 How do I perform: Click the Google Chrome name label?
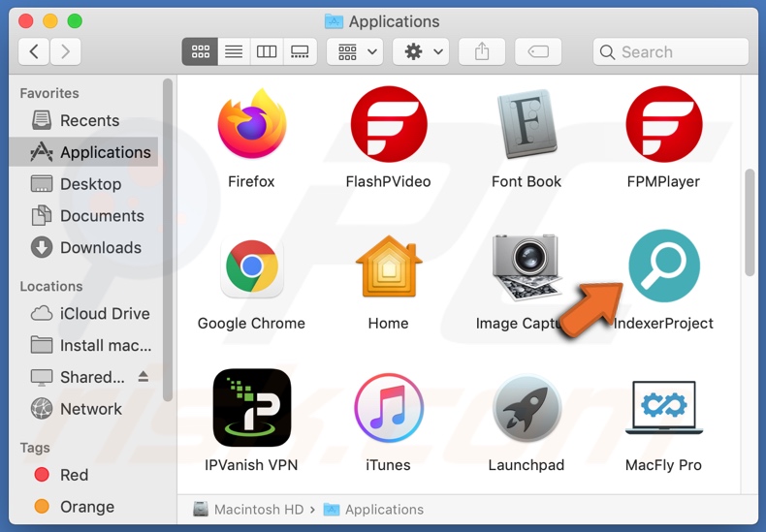pyautogui.click(x=251, y=323)
